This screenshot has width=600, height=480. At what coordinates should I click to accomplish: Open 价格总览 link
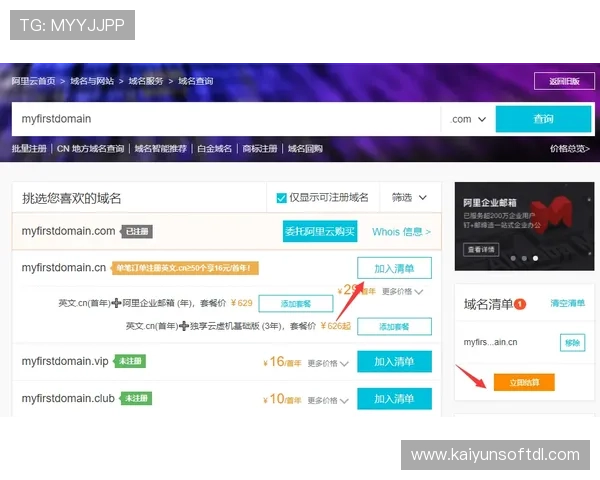click(x=569, y=149)
